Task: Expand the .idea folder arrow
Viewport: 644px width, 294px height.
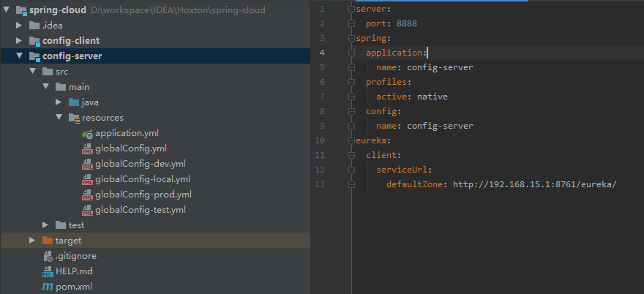Action: 19,26
